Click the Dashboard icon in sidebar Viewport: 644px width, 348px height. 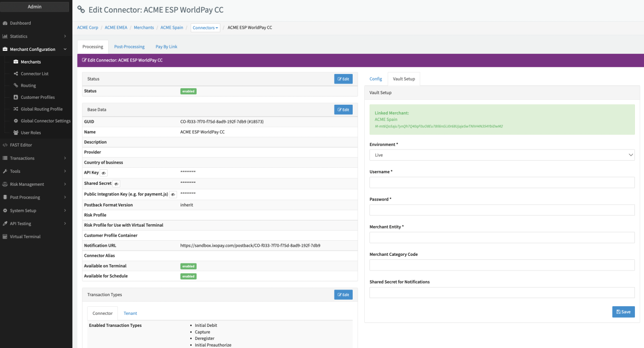pyautogui.click(x=5, y=23)
